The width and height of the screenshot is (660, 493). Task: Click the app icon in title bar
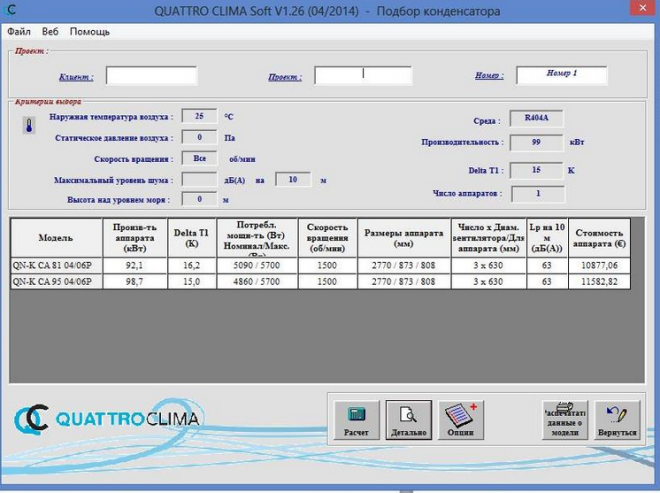[x=11, y=11]
